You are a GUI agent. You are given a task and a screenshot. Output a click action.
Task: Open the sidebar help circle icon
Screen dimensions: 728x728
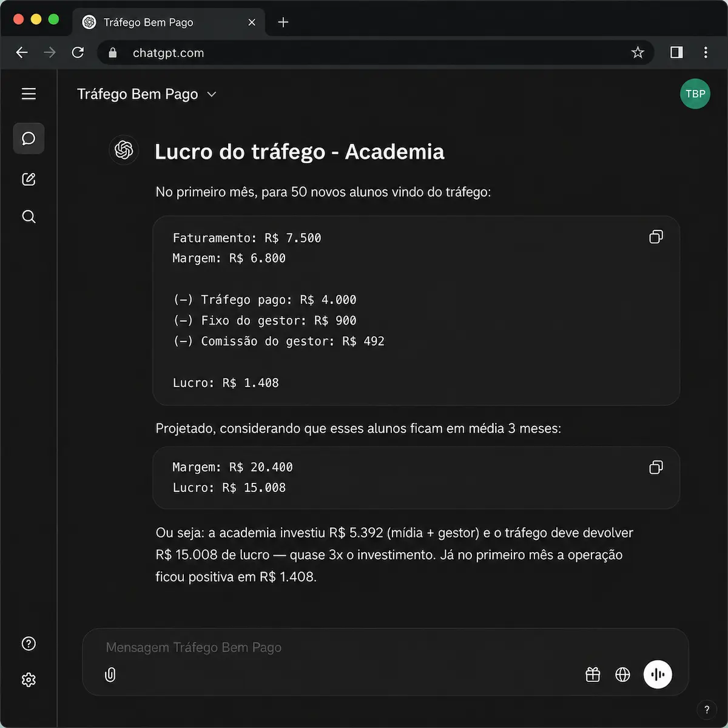29,644
